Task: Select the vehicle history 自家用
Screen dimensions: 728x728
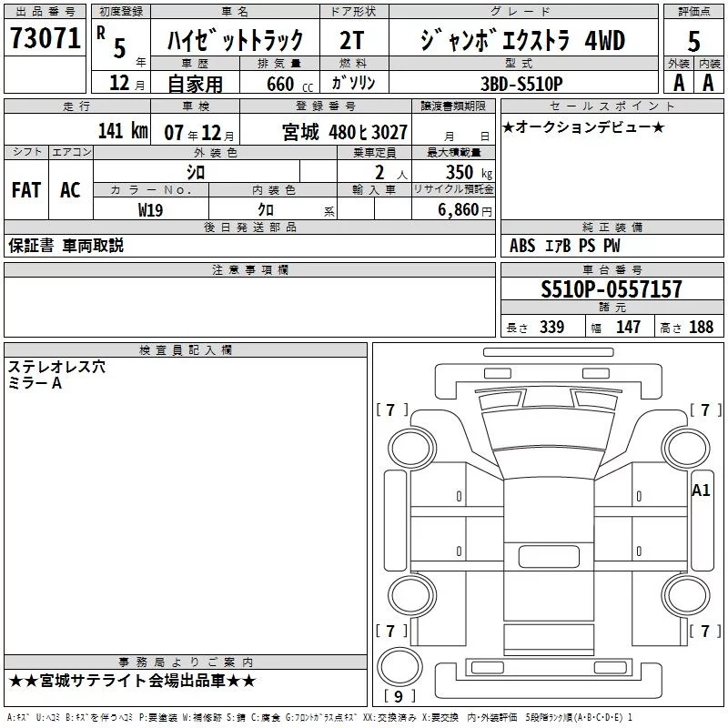Action: 195,84
